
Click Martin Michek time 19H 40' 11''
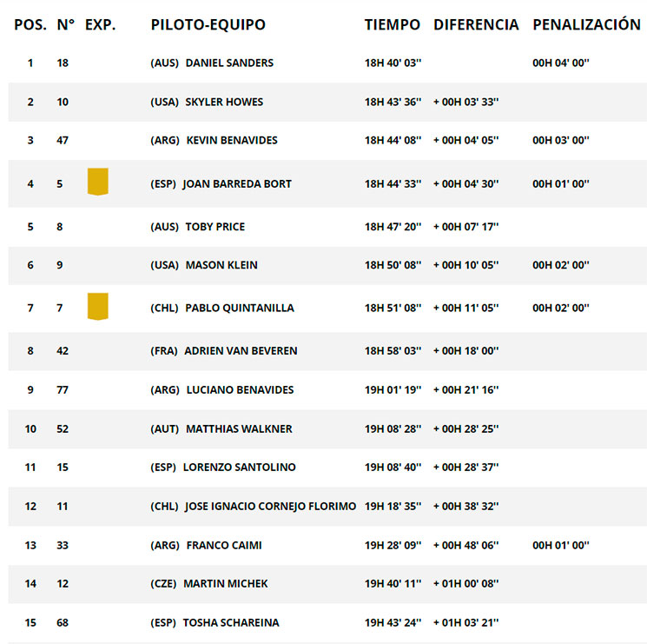(x=393, y=584)
